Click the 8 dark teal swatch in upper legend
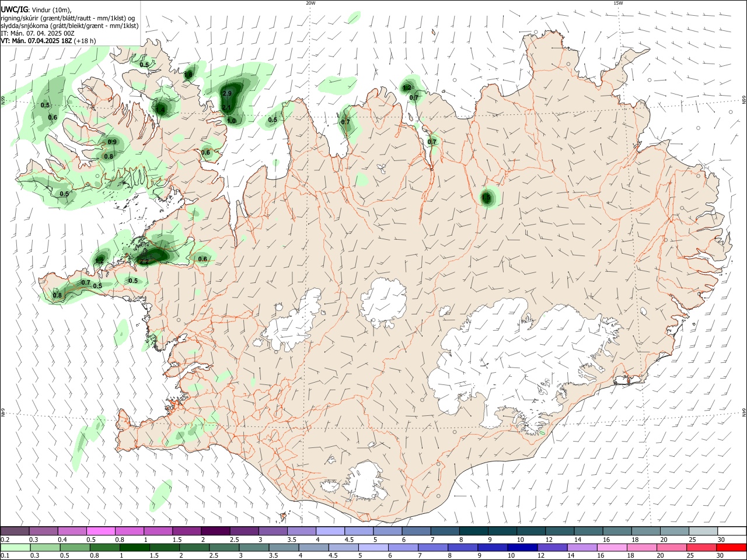 tap(474, 531)
